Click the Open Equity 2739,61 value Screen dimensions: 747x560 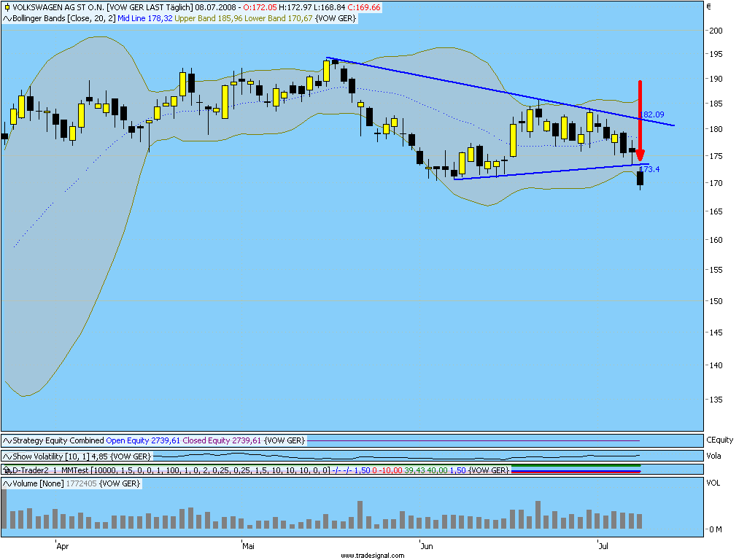click(143, 440)
